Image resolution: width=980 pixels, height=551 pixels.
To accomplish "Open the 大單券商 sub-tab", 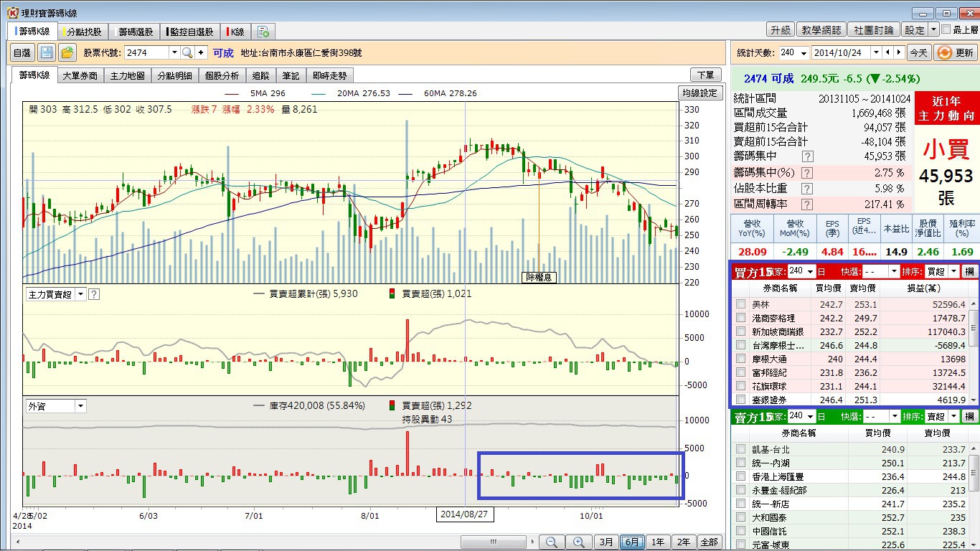I will [x=80, y=75].
